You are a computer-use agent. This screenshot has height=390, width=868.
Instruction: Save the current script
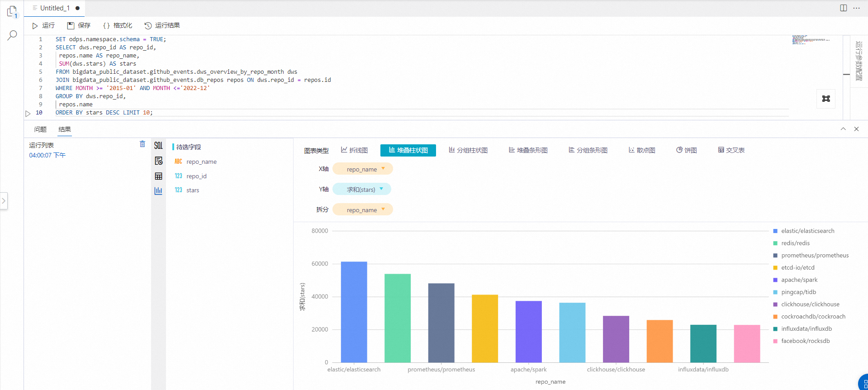click(79, 25)
